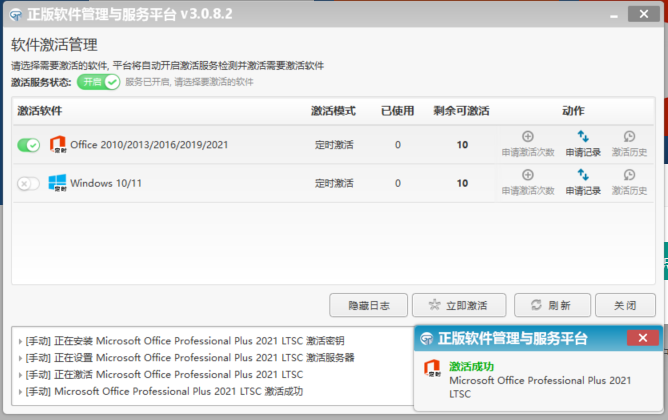Click the 关闭 button
Screen dimensions: 668x420
(625, 305)
